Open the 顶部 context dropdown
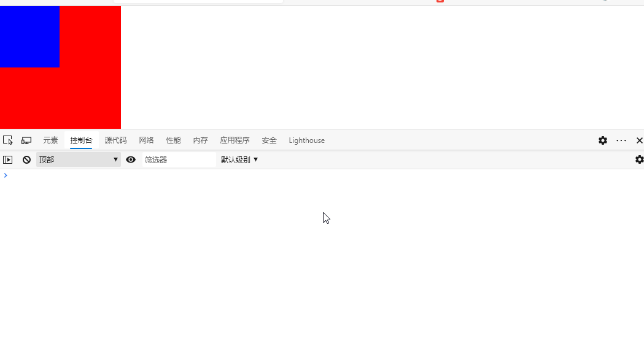Viewport: 644px width, 360px height. tap(79, 159)
